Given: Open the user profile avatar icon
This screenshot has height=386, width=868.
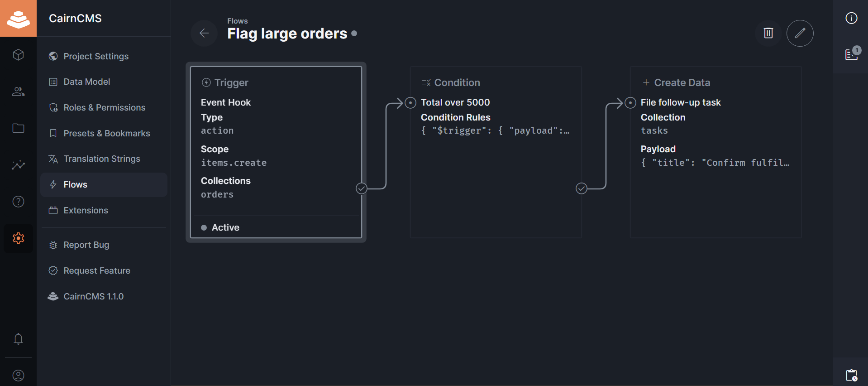Looking at the screenshot, I should click(x=18, y=376).
